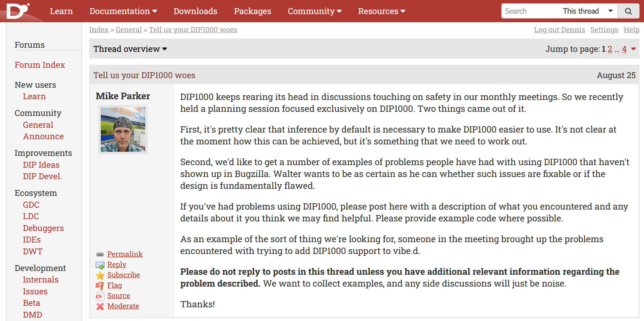Click the D language logo
The width and height of the screenshot is (644, 321).
pos(18,11)
